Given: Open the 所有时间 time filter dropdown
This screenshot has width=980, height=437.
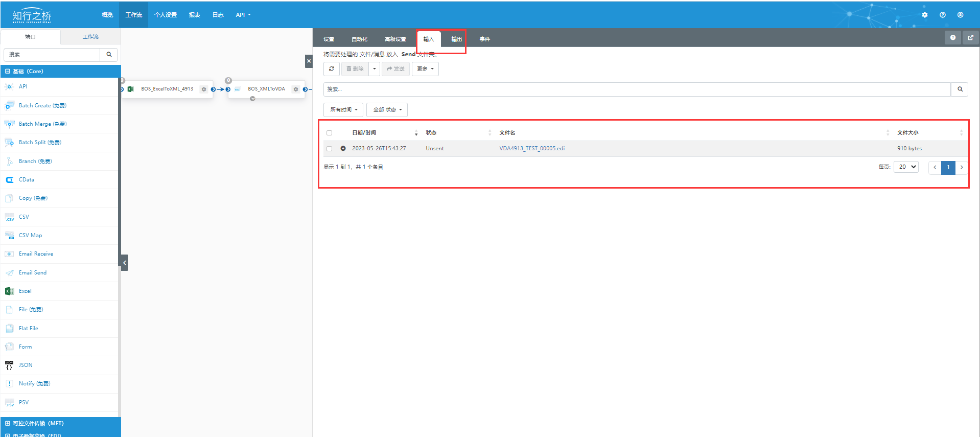Looking at the screenshot, I should (x=343, y=110).
